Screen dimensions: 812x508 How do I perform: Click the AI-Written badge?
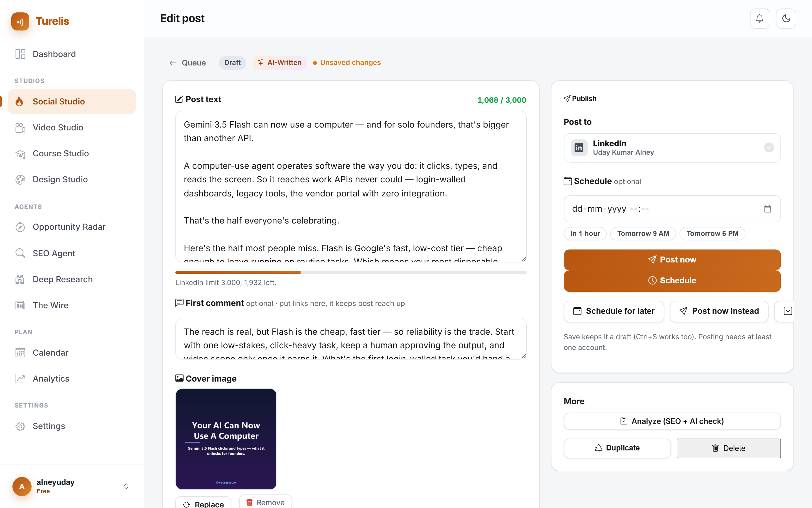pyautogui.click(x=279, y=63)
